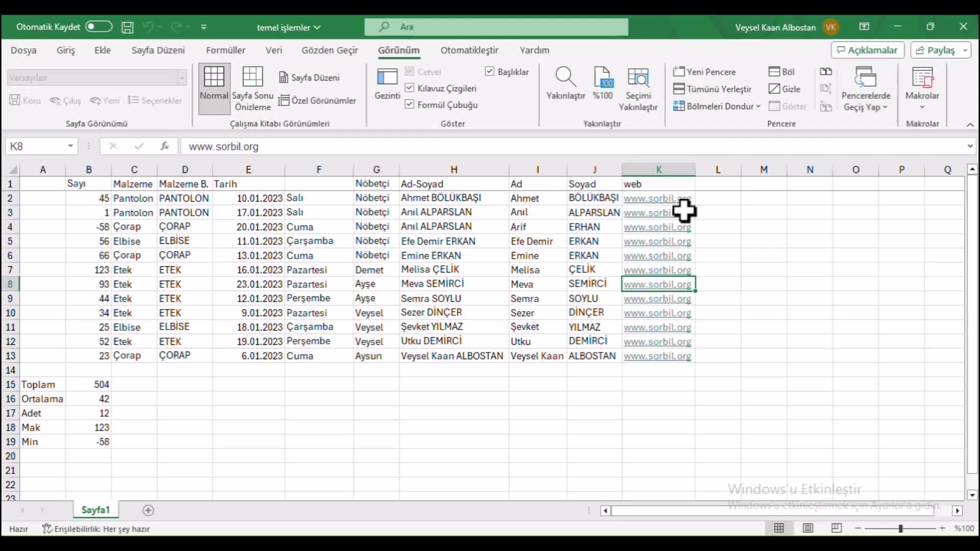This screenshot has height=551, width=980.
Task: Click the Ribbon Display Options icon
Action: pyautogui.click(x=864, y=27)
